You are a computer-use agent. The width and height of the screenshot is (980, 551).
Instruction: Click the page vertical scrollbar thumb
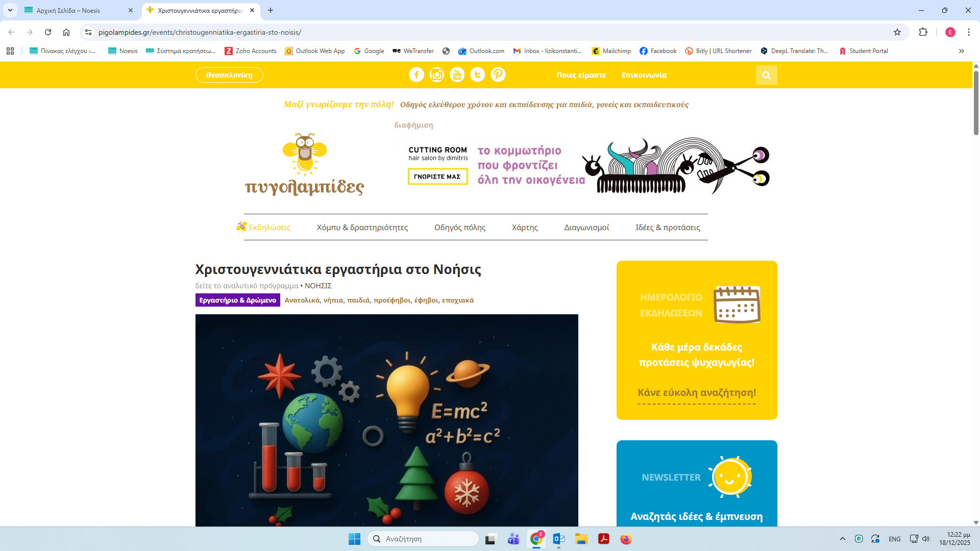(x=976, y=102)
